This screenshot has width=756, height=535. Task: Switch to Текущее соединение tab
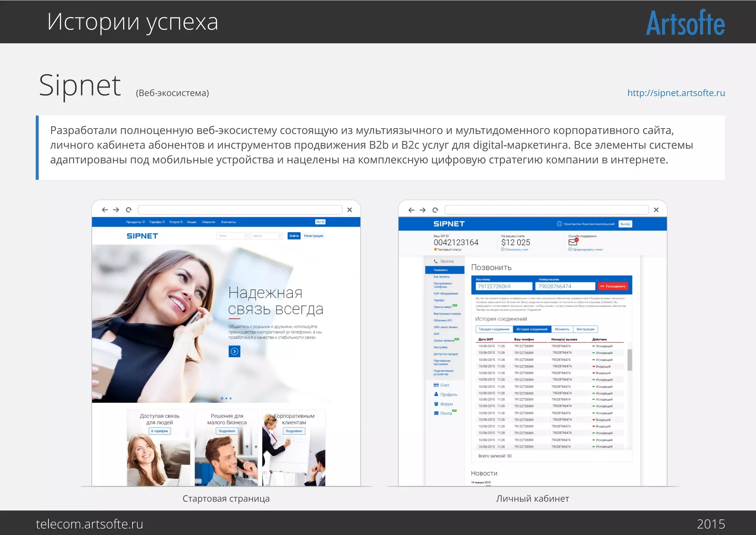point(494,329)
